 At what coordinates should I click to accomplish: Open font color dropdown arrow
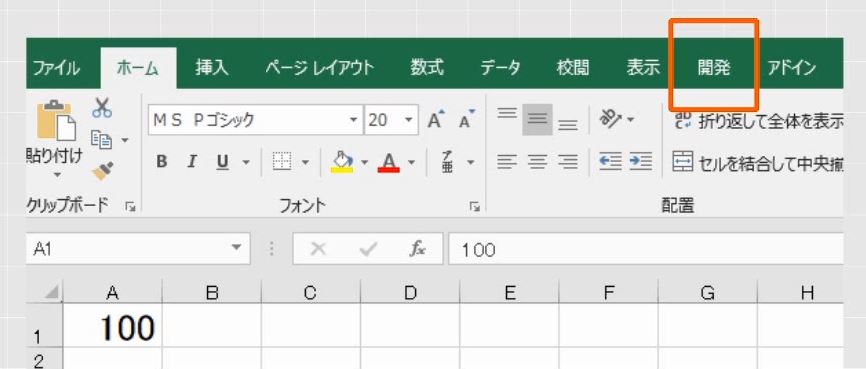click(x=411, y=162)
